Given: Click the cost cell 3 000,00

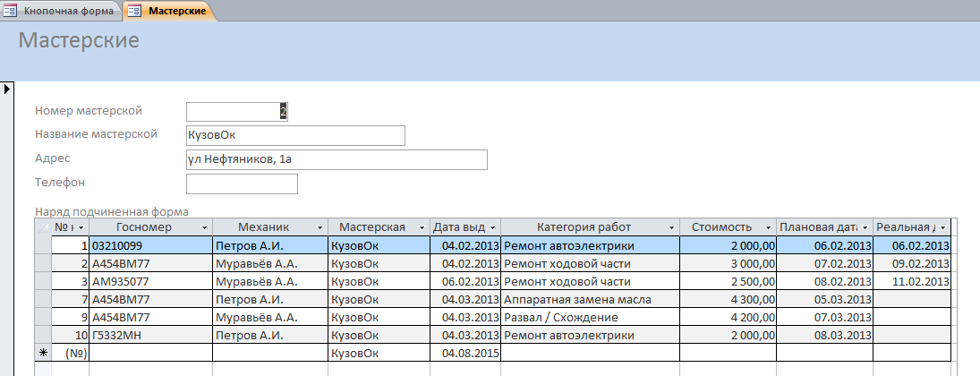Looking at the screenshot, I should [x=728, y=263].
